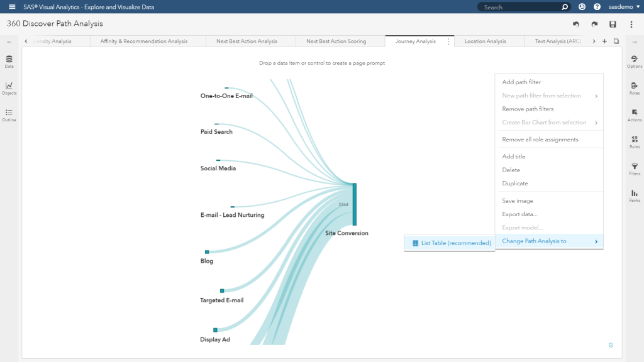Image resolution: width=644 pixels, height=362 pixels.
Task: Click the info icon at bottom right
Action: (611, 345)
